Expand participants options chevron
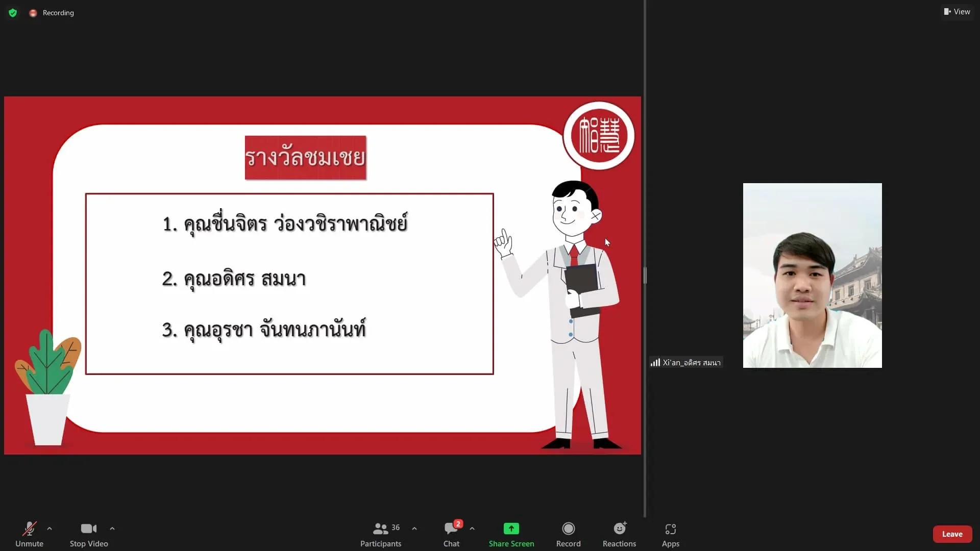Screen dimensions: 980x551 click(x=414, y=529)
